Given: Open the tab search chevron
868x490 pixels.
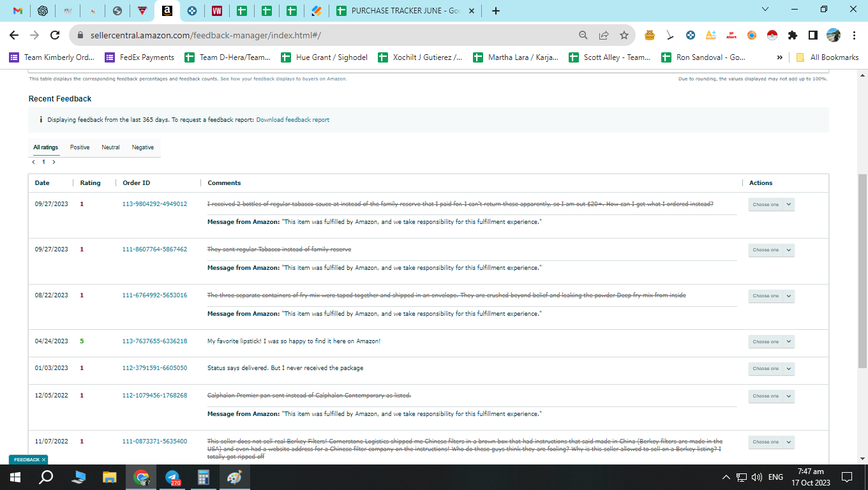Looking at the screenshot, I should tap(766, 10).
